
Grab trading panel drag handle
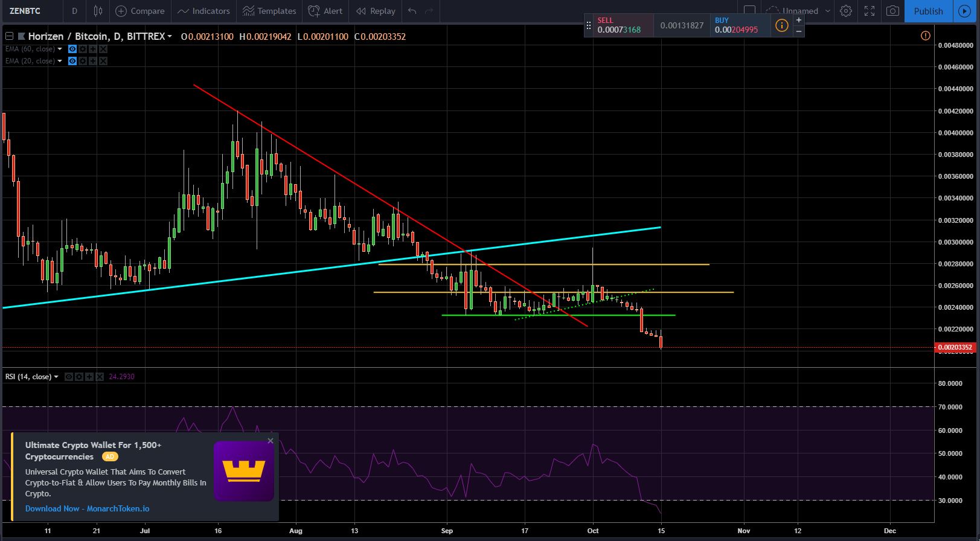coord(589,25)
